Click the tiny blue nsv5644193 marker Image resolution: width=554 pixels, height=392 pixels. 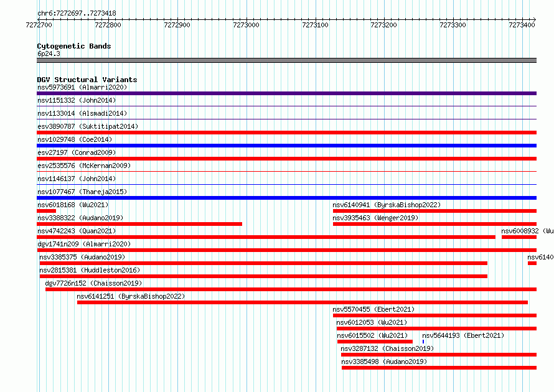[423, 342]
